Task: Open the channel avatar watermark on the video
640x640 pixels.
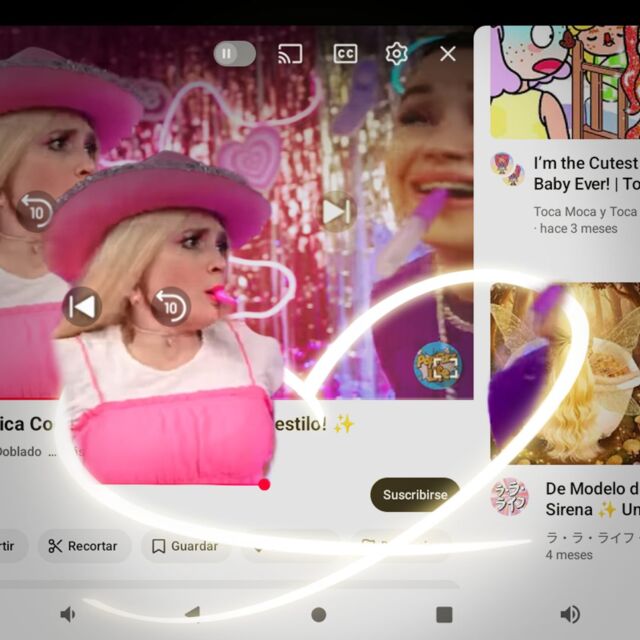Action: coord(437,365)
